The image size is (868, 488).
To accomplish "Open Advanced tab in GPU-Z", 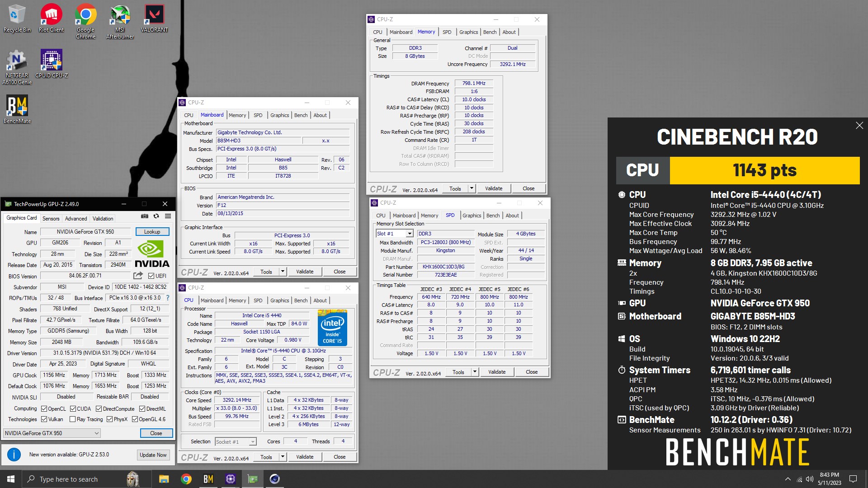I will click(76, 218).
